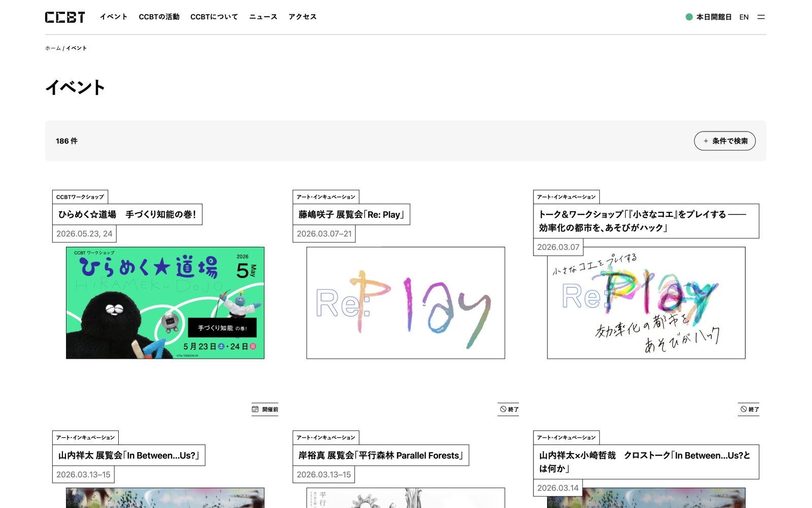Open the ニュース nav item
The width and height of the screenshot is (812, 508).
click(x=263, y=17)
